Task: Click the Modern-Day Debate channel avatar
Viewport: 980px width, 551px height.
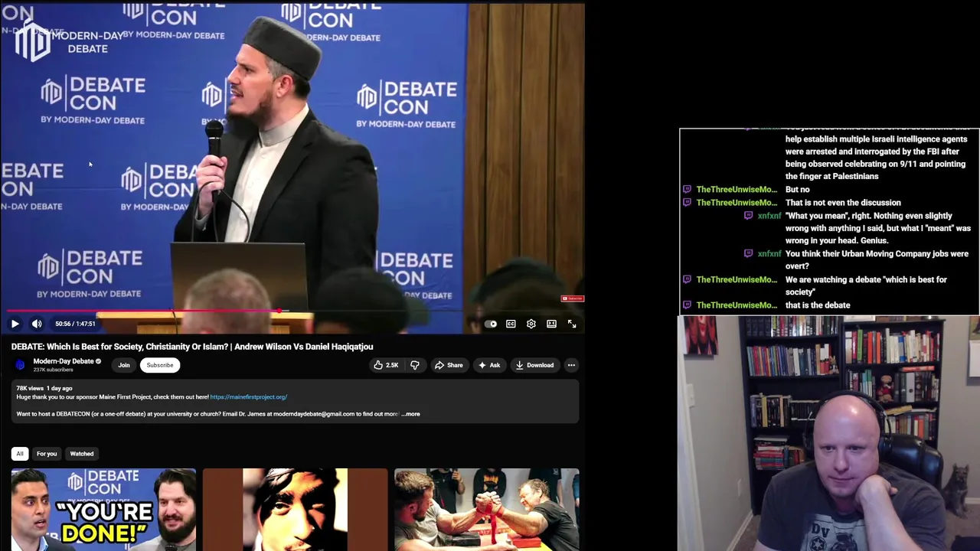Action: pos(21,365)
